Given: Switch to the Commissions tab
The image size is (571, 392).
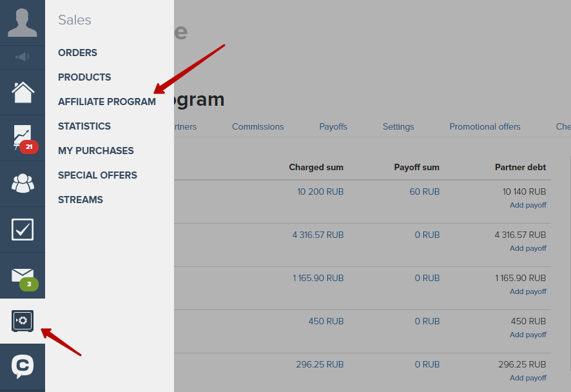Looking at the screenshot, I should click(258, 126).
